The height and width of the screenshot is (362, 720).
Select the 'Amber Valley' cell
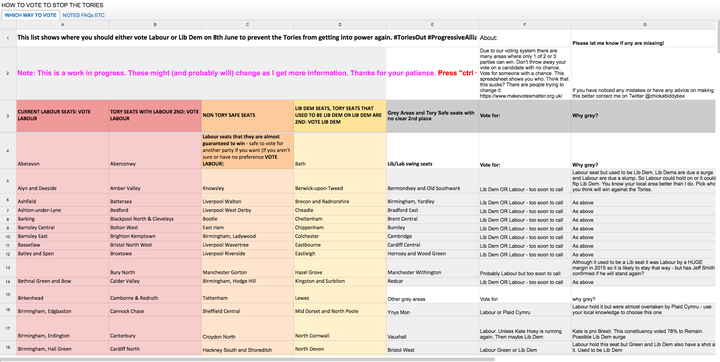(x=155, y=181)
